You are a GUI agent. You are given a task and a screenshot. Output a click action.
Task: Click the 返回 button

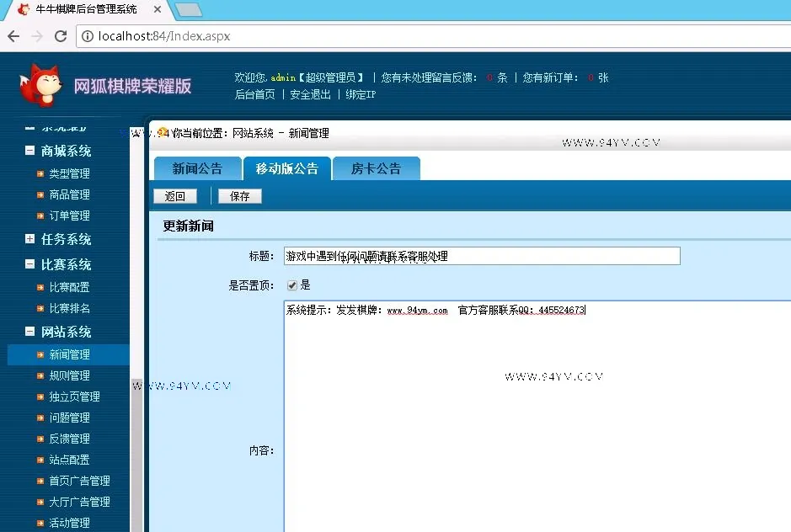[x=175, y=196]
